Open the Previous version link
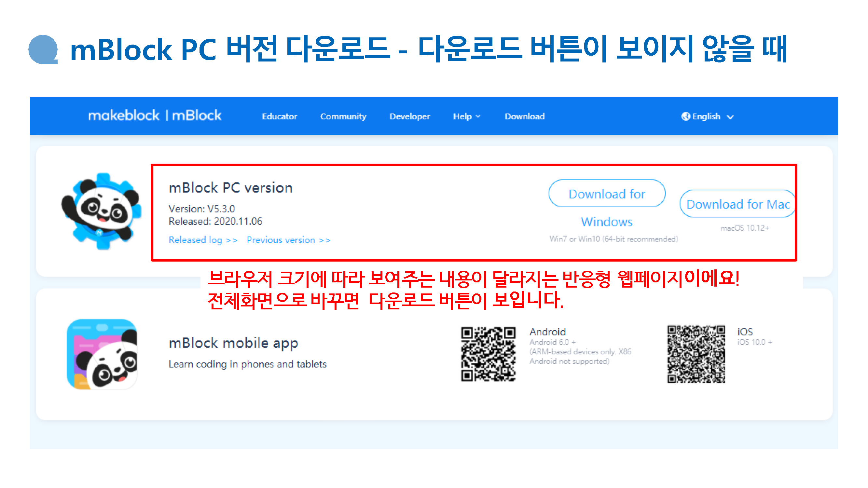Image resolution: width=868 pixels, height=488 pixels. 288,240
